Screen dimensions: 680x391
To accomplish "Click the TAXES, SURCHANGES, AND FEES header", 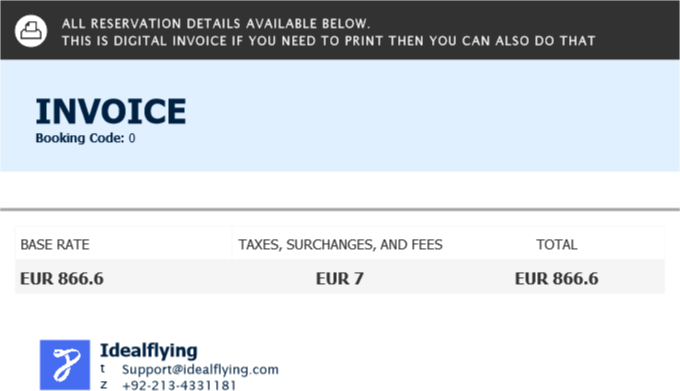I will (340, 244).
